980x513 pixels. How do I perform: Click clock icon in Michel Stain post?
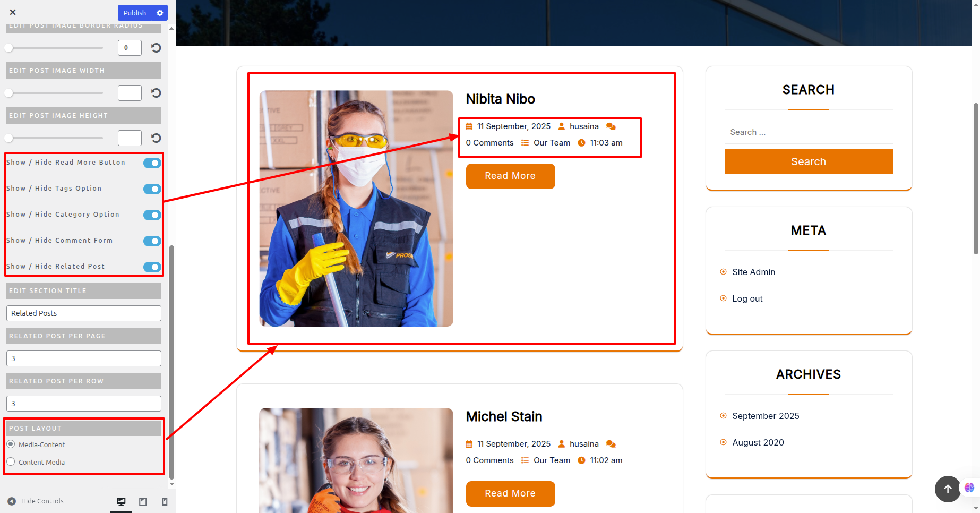coord(581,460)
